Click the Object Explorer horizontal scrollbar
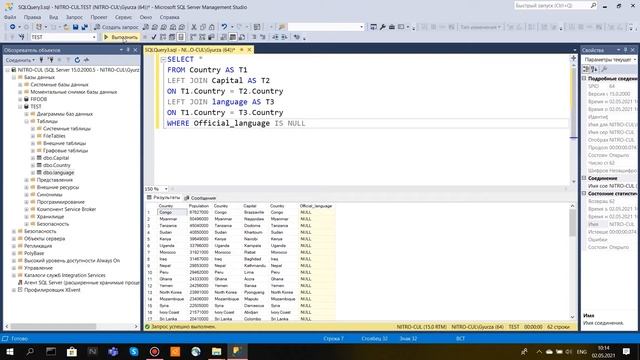This screenshot has height=360, width=640. tap(71, 327)
